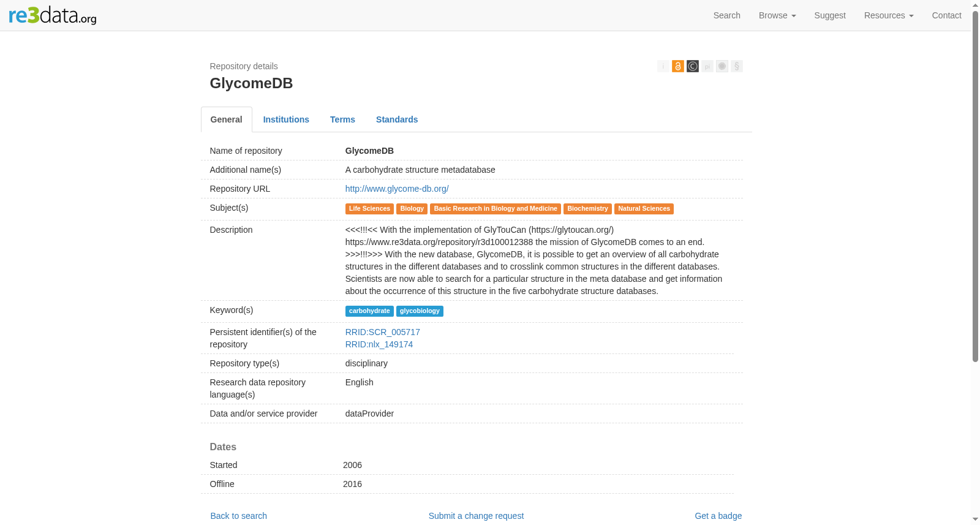Image resolution: width=980 pixels, height=525 pixels.
Task: Click the orange open access lock icon
Action: pyautogui.click(x=678, y=66)
